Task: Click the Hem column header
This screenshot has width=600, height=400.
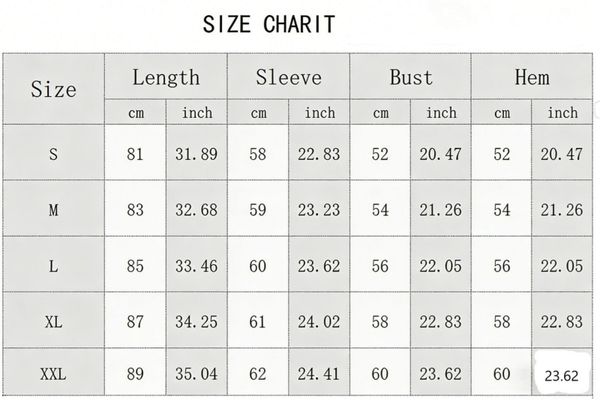Action: 532,77
